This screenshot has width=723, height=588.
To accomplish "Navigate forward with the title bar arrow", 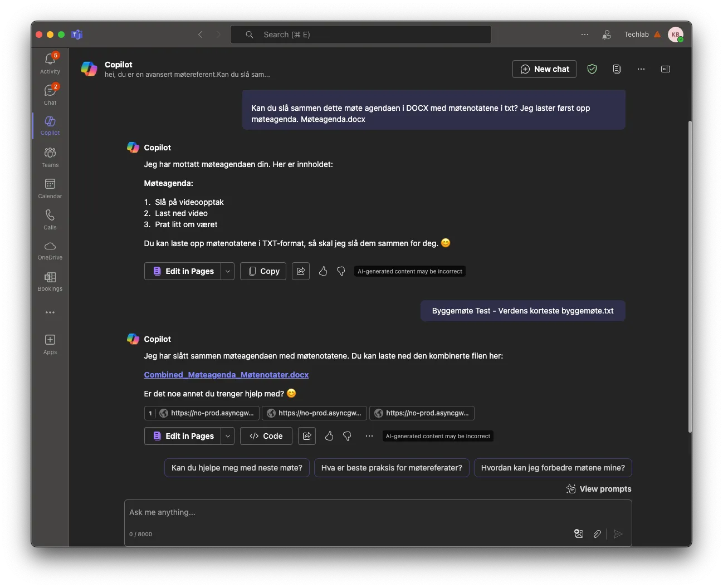I will pos(218,35).
